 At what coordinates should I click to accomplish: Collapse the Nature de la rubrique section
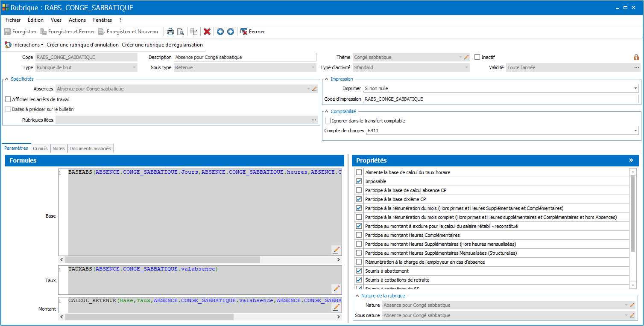[x=357, y=296]
